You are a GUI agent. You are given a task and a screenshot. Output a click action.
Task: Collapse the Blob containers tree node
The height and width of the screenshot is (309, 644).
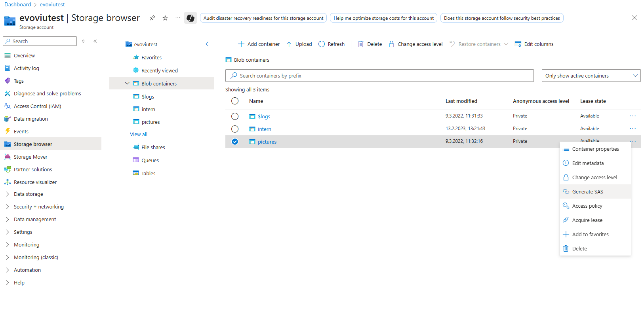[x=127, y=83]
